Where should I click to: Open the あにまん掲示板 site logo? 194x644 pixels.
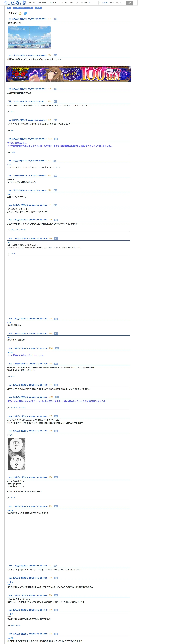(x=15, y=3)
